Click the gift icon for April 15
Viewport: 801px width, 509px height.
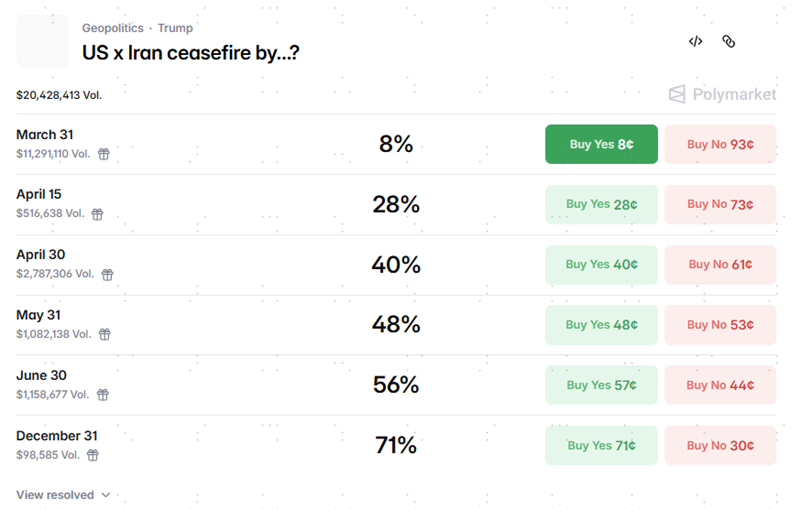click(97, 214)
